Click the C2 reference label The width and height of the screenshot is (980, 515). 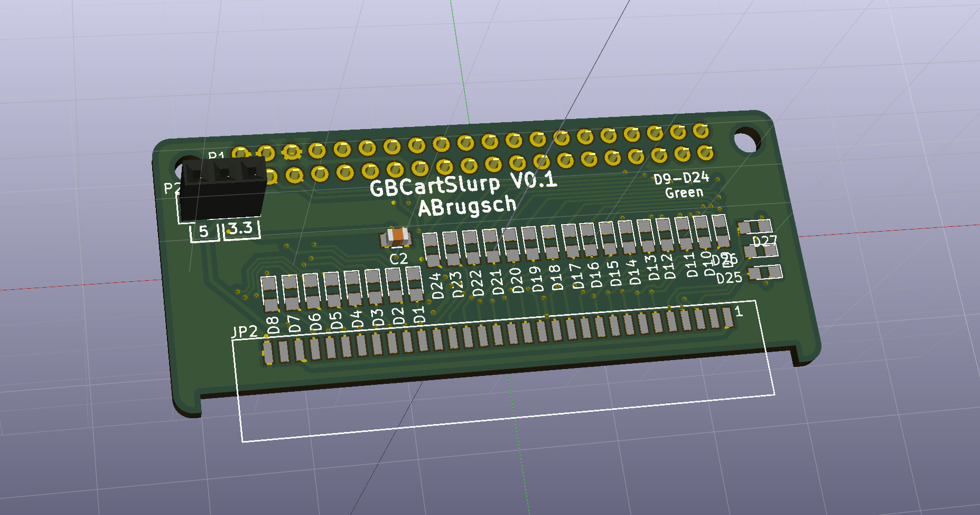pos(399,259)
